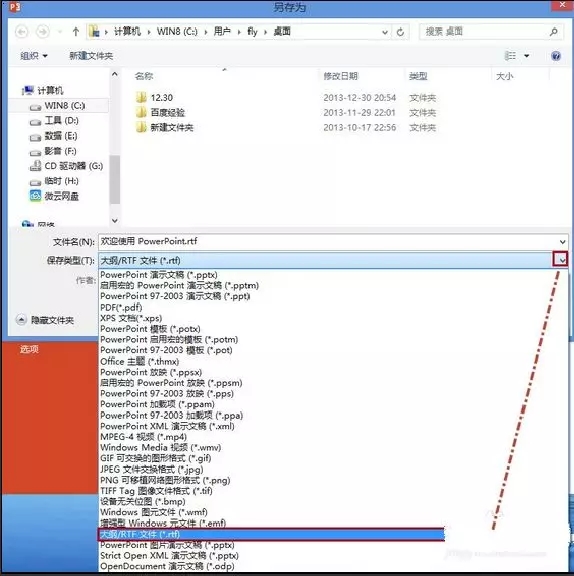Click the search magnifier icon
The image size is (574, 576).
click(554, 32)
